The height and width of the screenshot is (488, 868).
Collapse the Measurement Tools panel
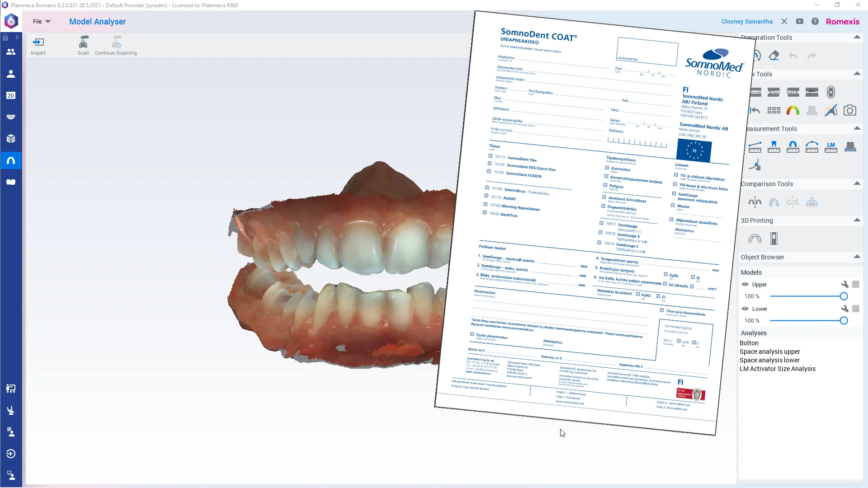857,128
